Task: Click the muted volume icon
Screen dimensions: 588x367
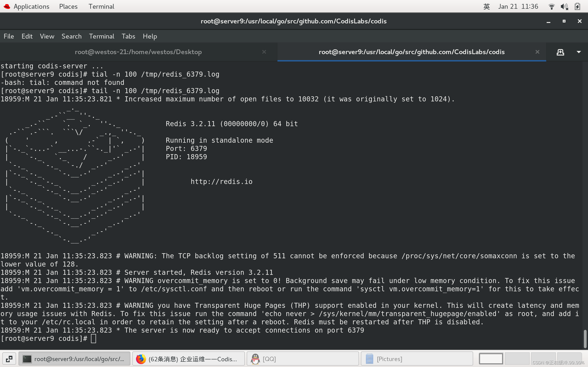Action: (x=564, y=6)
